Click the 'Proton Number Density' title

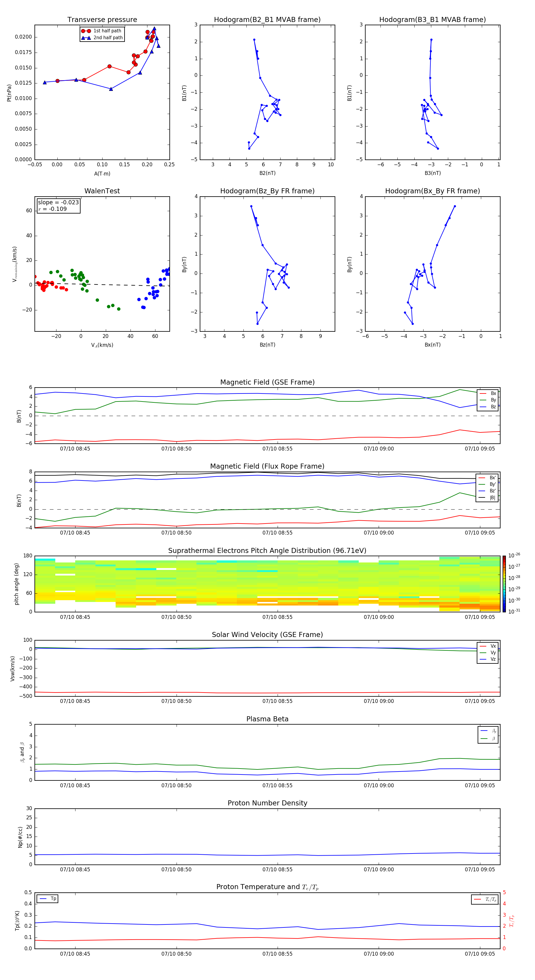pos(267,803)
